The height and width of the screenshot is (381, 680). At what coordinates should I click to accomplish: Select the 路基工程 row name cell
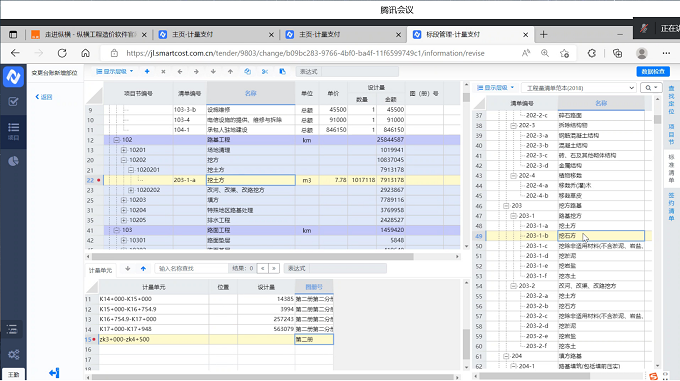(x=251, y=140)
